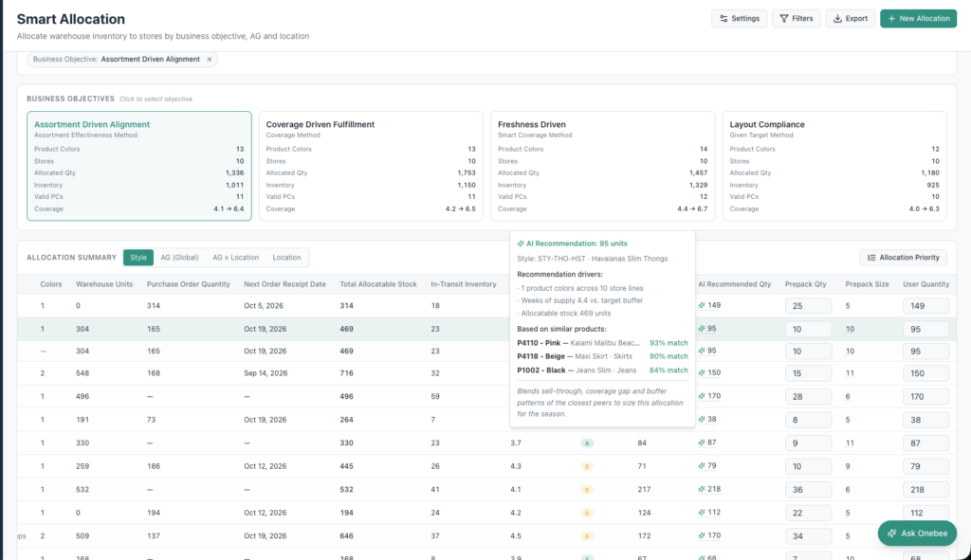Click the AI sparkle icon beside 218
The image size is (971, 560).
702,489
